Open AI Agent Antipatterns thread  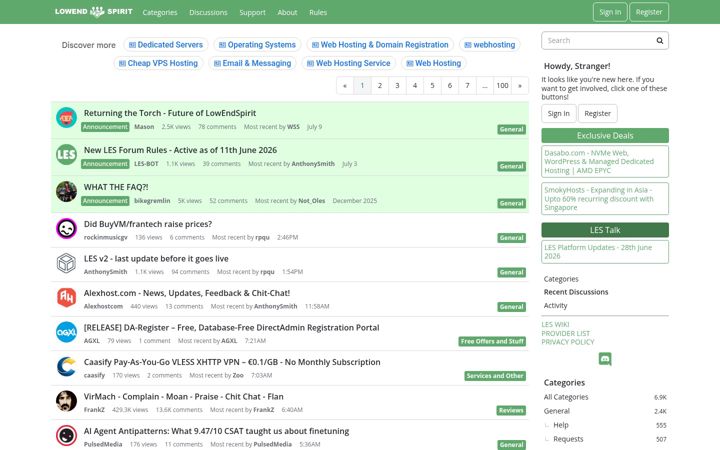[x=216, y=431]
